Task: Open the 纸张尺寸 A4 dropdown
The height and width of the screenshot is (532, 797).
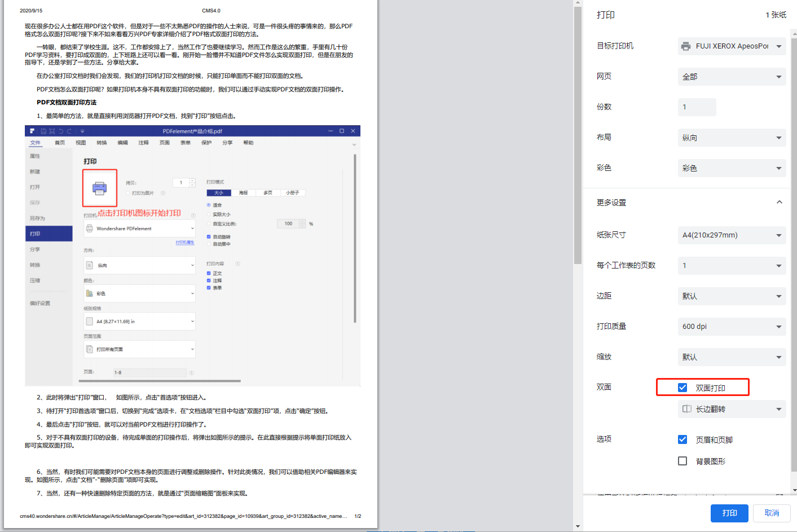Action: pyautogui.click(x=731, y=235)
